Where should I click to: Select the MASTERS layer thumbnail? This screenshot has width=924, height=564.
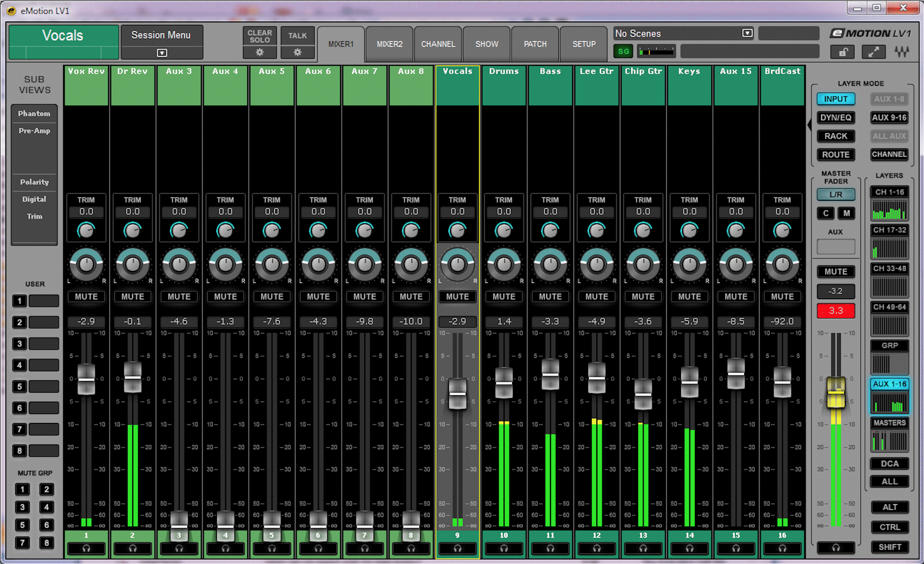[x=889, y=435]
